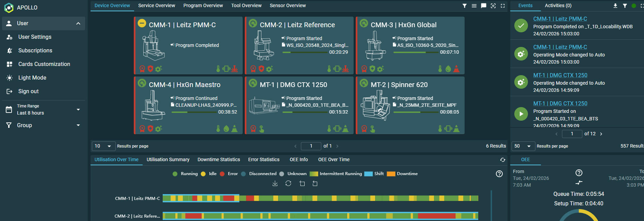Toggle the Unknown legend series
The image size is (644, 221).
[x=293, y=174]
